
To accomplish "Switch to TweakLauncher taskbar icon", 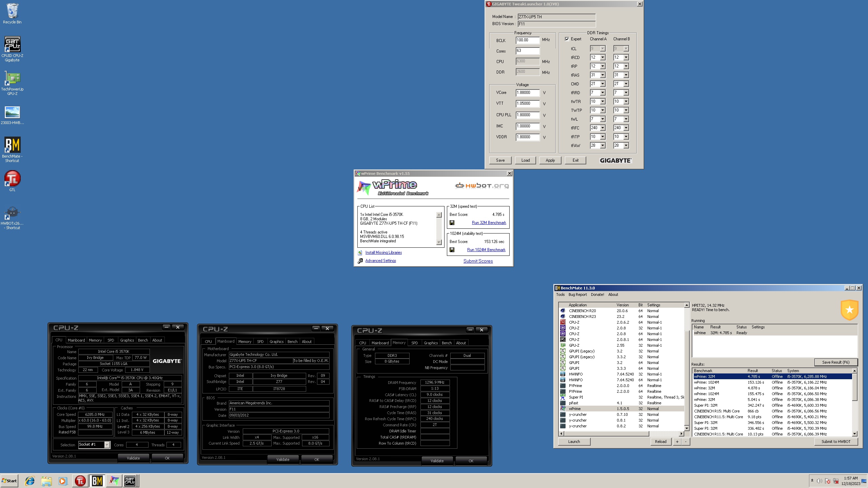I will click(x=80, y=481).
